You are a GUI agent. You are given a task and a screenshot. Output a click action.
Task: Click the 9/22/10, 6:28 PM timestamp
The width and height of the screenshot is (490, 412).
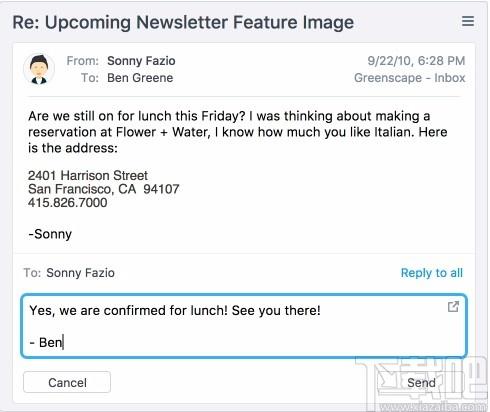[x=416, y=61]
